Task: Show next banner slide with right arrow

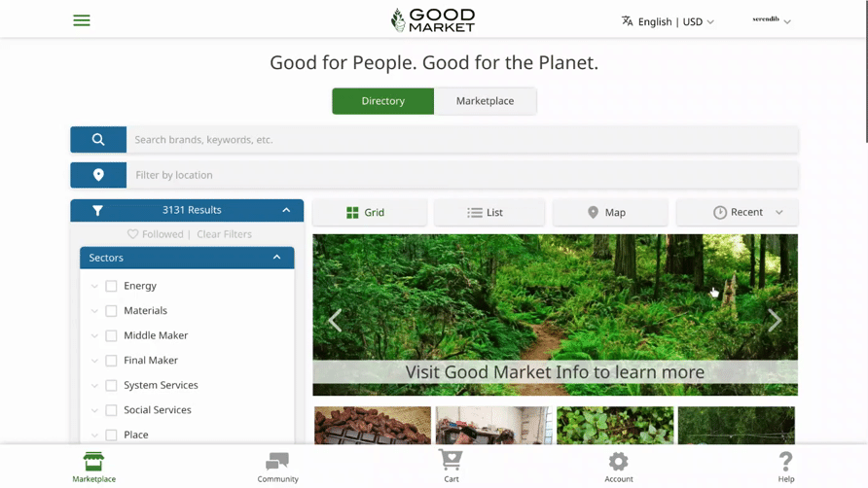Action: point(775,320)
